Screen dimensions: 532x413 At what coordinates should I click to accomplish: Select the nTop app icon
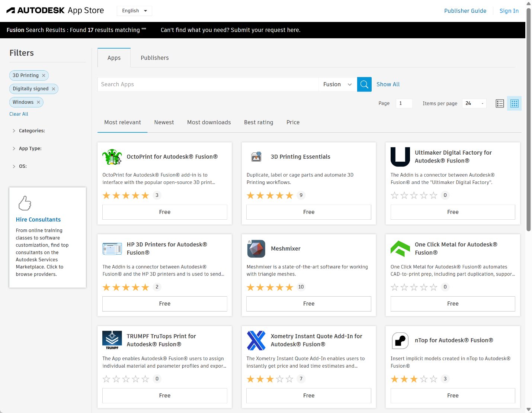(x=400, y=341)
